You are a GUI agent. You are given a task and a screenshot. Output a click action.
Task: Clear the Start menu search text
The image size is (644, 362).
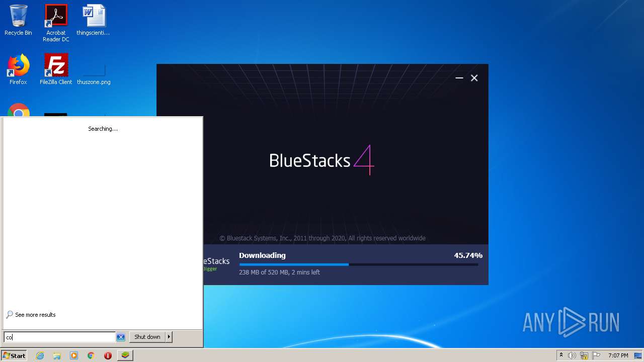click(121, 337)
